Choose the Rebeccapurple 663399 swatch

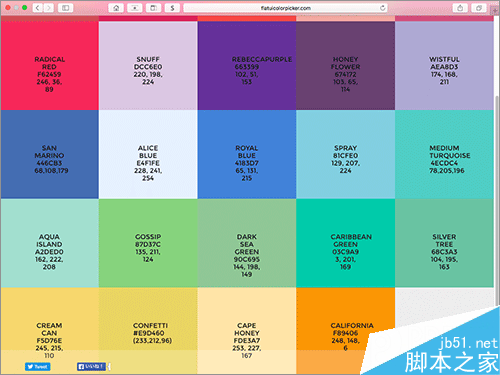point(247,66)
